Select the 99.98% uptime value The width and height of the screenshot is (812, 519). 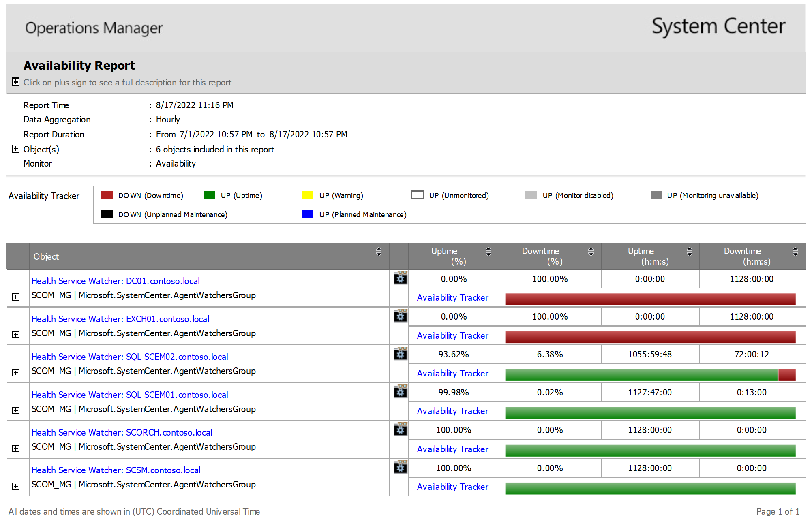(454, 392)
